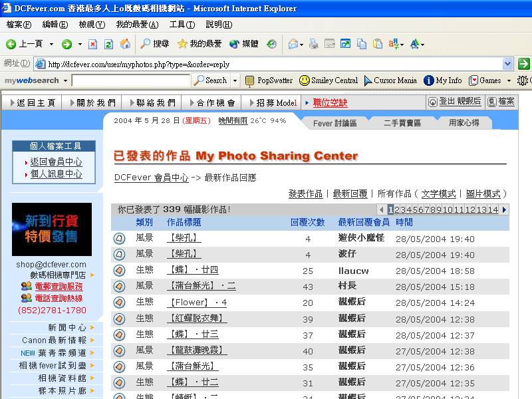Viewport: 532px width, 399px height.
Task: Switch to the Fever 討論區 tab
Action: click(x=335, y=123)
